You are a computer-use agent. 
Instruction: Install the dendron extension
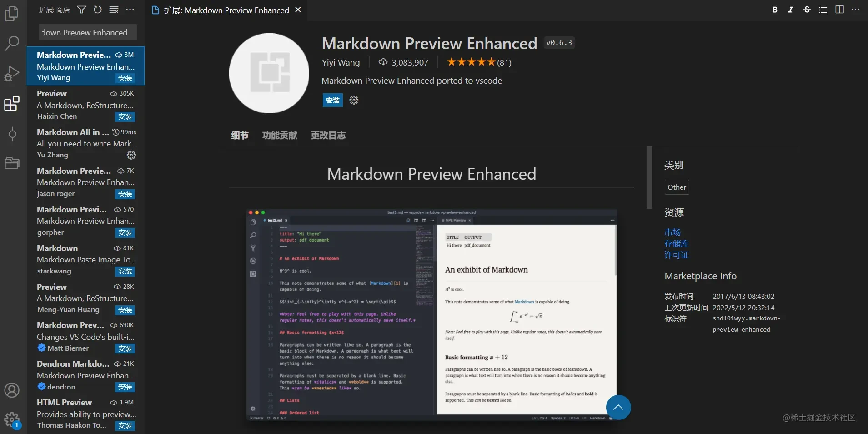125,387
